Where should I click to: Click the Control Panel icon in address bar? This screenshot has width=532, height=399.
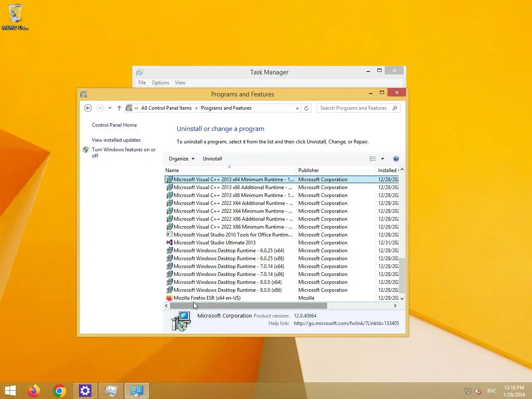coord(129,108)
